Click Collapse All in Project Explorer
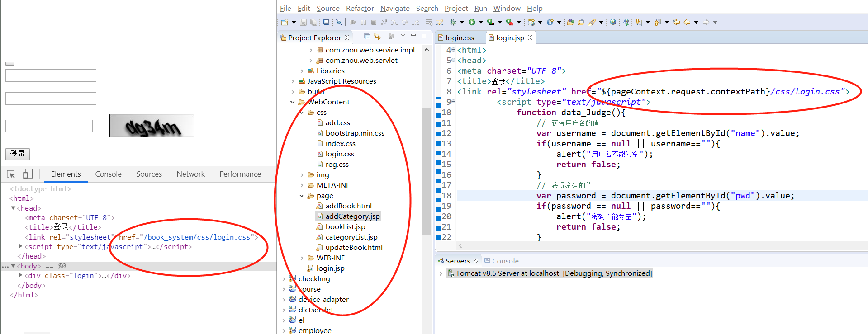868x334 pixels. (367, 36)
